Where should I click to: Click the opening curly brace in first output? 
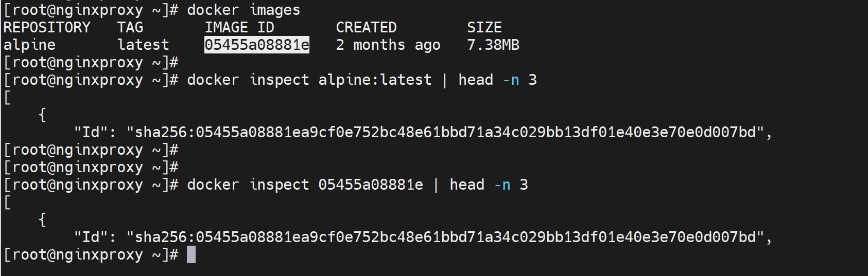point(42,115)
